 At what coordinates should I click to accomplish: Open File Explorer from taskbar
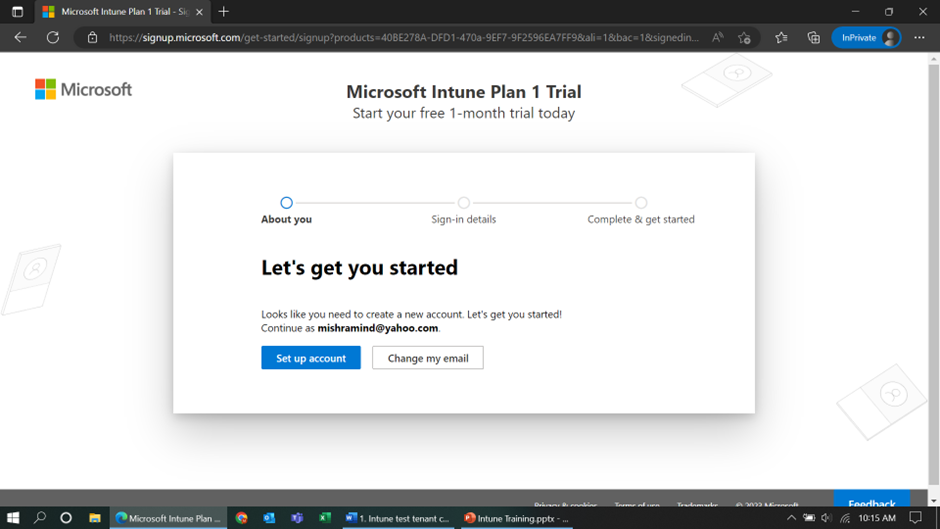[95, 518]
